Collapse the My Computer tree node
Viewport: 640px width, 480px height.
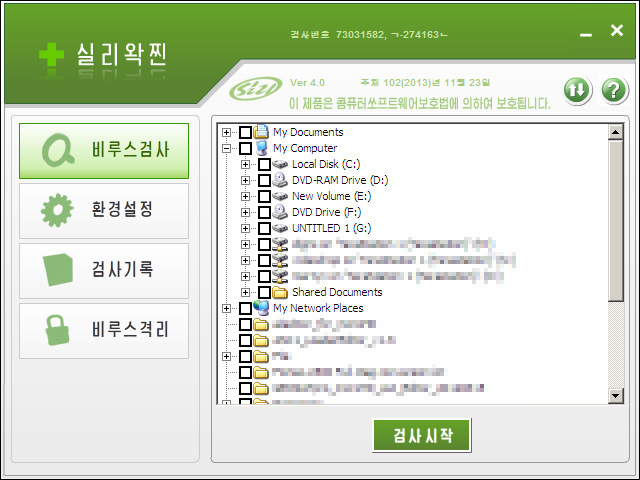(227, 148)
